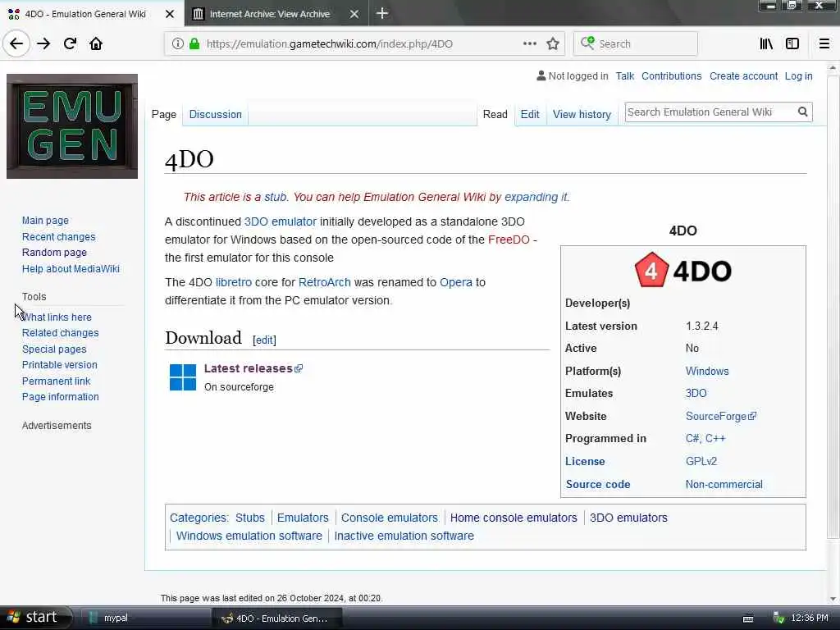The image size is (840, 630).
Task: Go forward with the arrow button
Action: tap(43, 44)
